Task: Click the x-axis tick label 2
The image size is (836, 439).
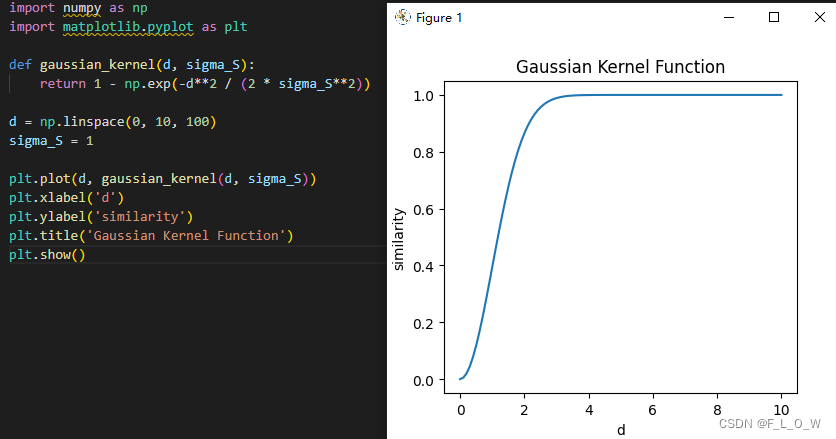Action: [525, 410]
